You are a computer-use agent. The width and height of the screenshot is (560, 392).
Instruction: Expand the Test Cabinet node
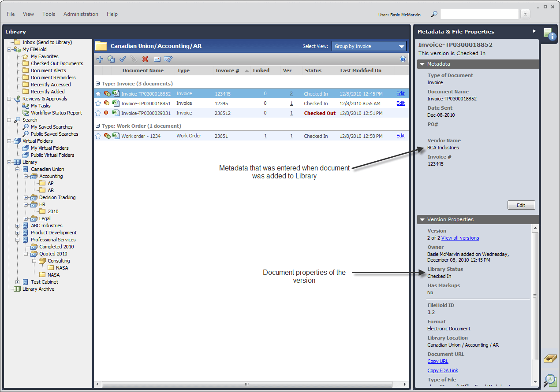18,282
